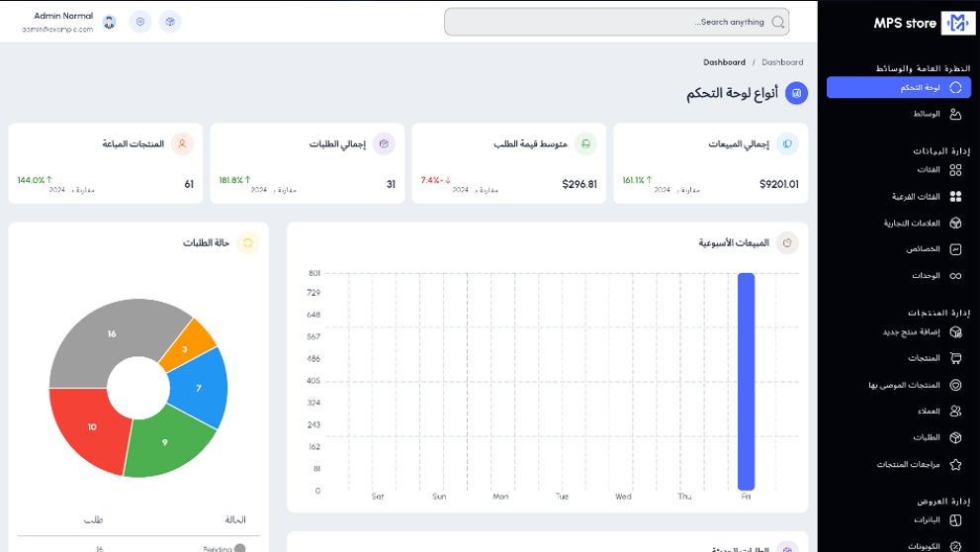Click the green pie slice labeled 9
This screenshot has height=552, width=980.
click(x=165, y=442)
